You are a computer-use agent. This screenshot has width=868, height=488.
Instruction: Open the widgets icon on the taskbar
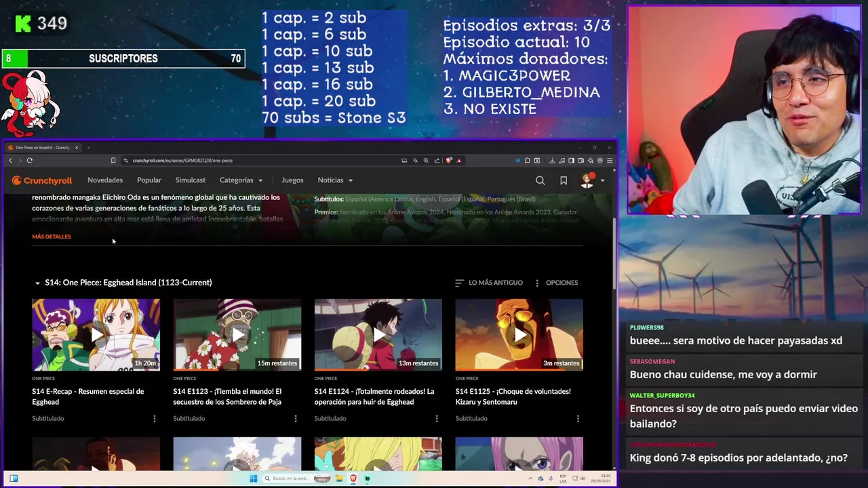point(14,479)
